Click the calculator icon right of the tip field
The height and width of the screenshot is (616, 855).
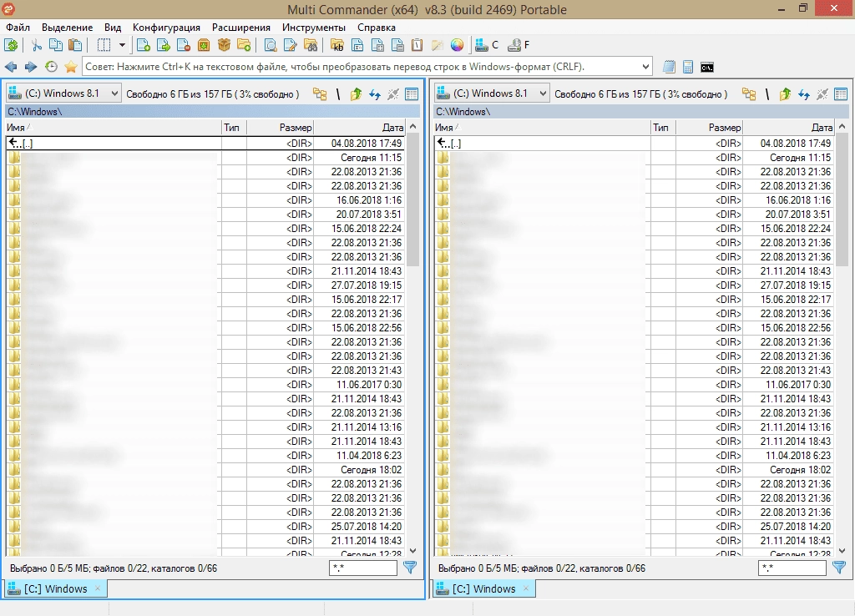coord(688,67)
